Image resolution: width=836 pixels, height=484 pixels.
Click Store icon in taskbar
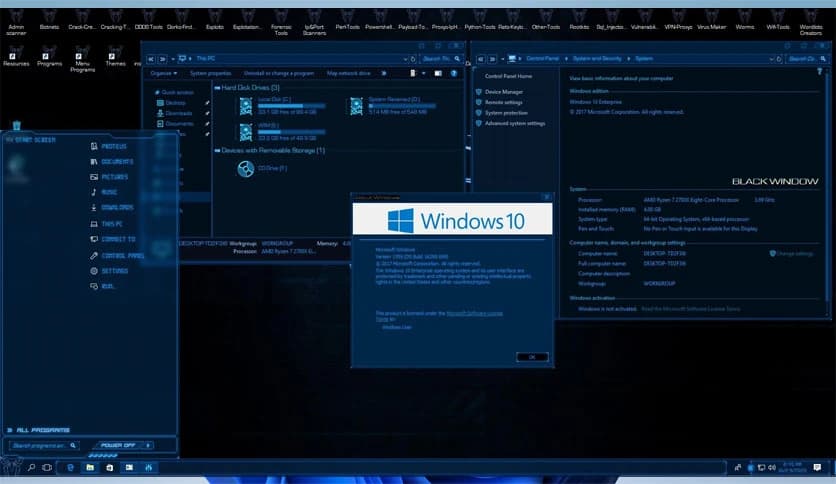point(110,467)
